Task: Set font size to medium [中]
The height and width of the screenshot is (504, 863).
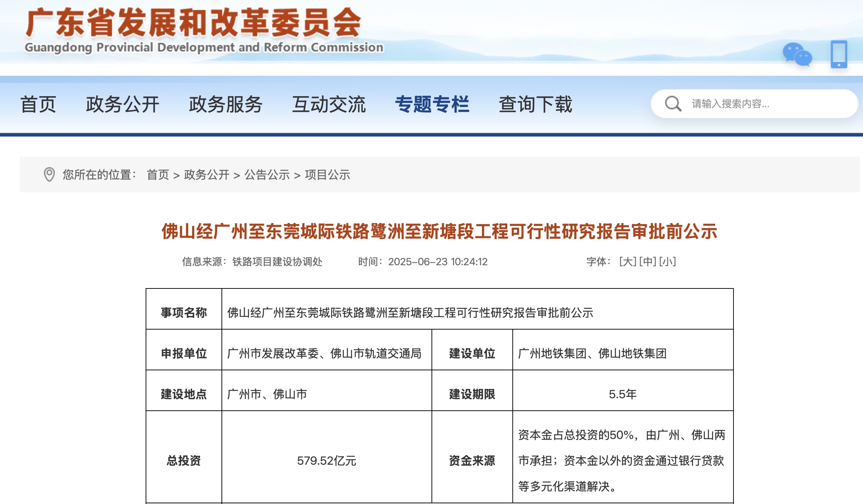Action: (648, 262)
